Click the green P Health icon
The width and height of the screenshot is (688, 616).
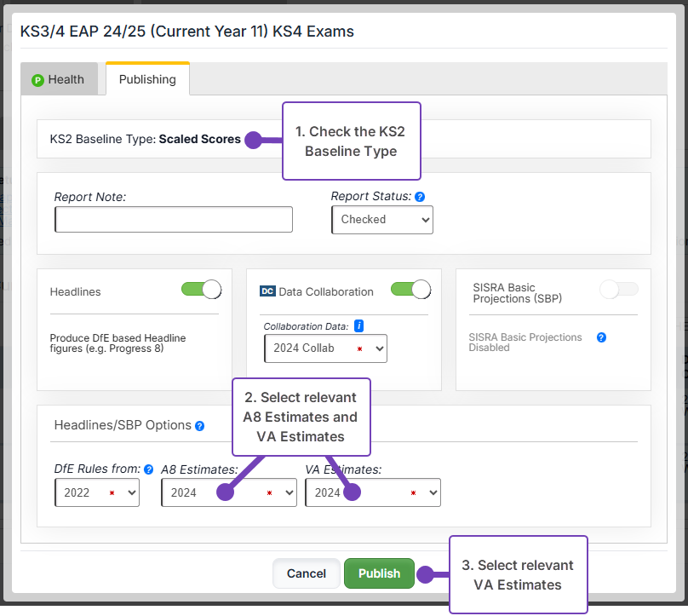coord(37,80)
